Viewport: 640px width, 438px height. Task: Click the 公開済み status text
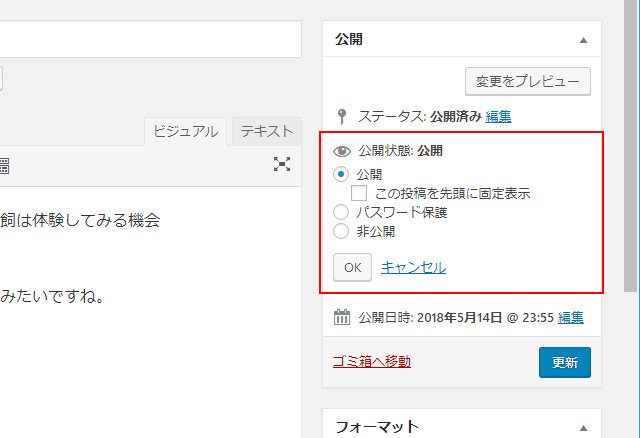tap(456, 117)
